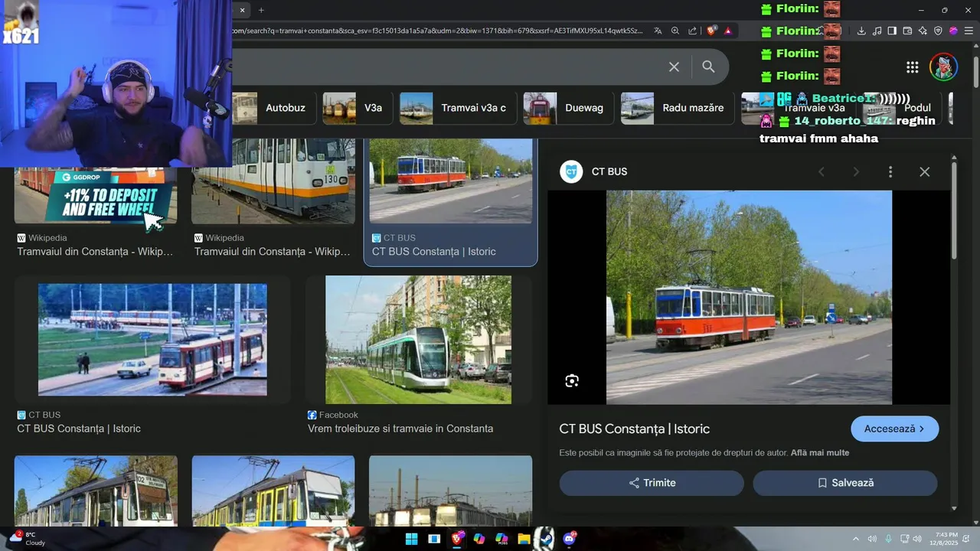This screenshot has height=551, width=980.
Task: Open the Discord taskbar icon
Action: click(569, 539)
